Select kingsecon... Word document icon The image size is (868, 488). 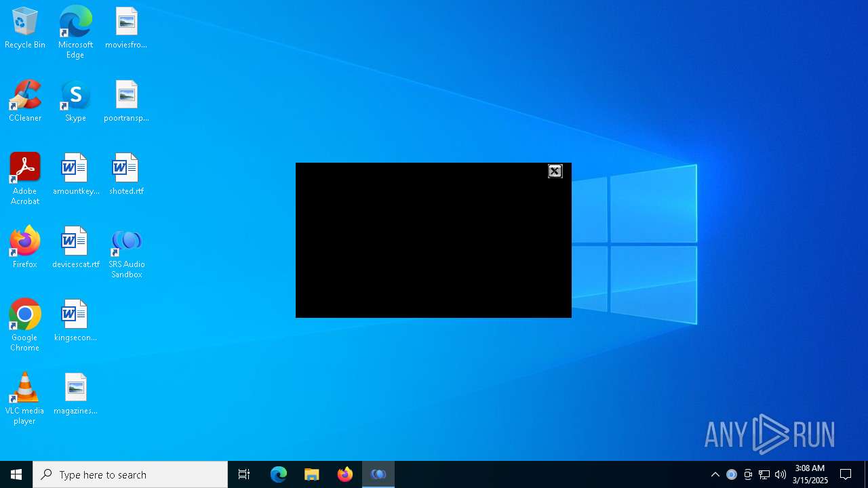click(x=75, y=321)
